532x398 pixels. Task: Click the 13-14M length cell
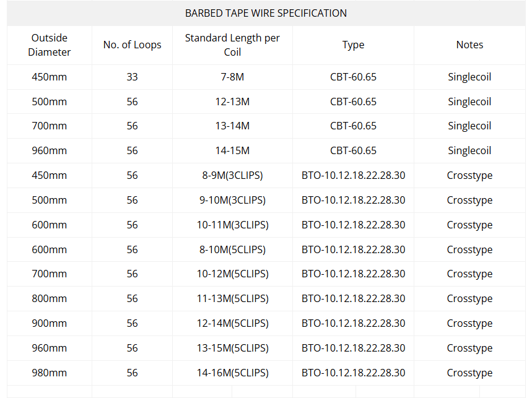coord(232,126)
